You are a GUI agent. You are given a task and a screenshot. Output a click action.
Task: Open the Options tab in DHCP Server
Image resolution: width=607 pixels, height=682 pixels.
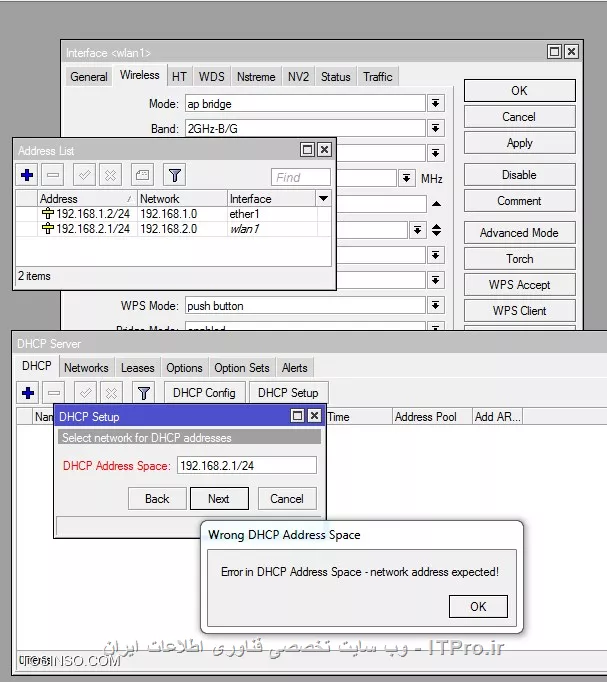(x=184, y=368)
